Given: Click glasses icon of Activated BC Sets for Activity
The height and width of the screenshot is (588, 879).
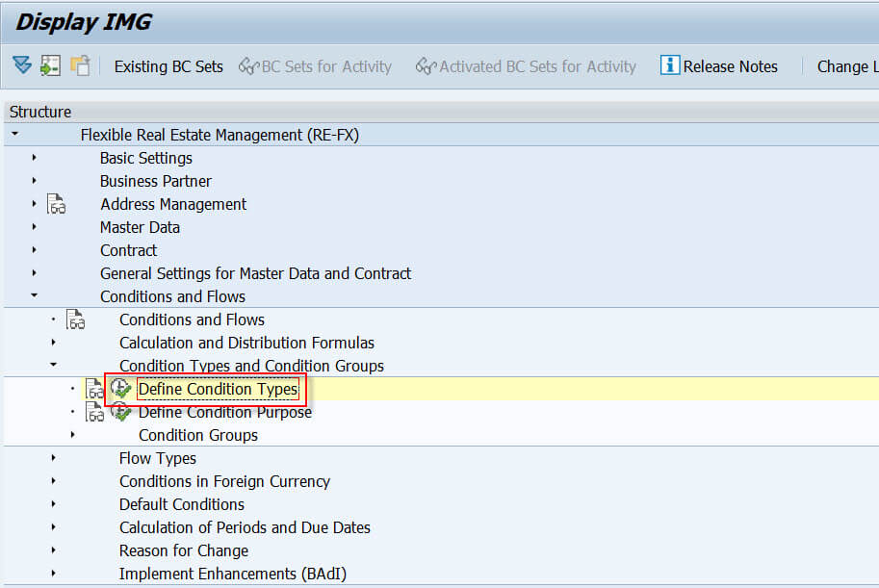Looking at the screenshot, I should coord(426,66).
